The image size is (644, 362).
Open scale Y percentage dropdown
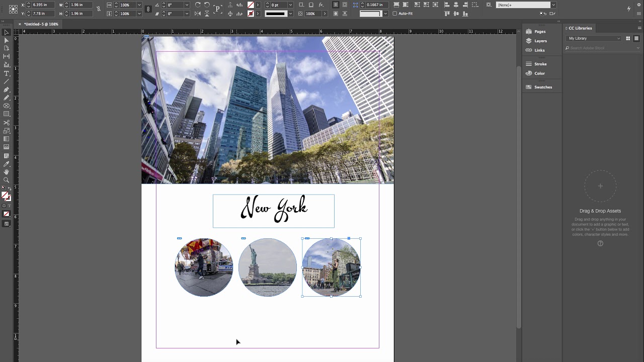pos(139,14)
